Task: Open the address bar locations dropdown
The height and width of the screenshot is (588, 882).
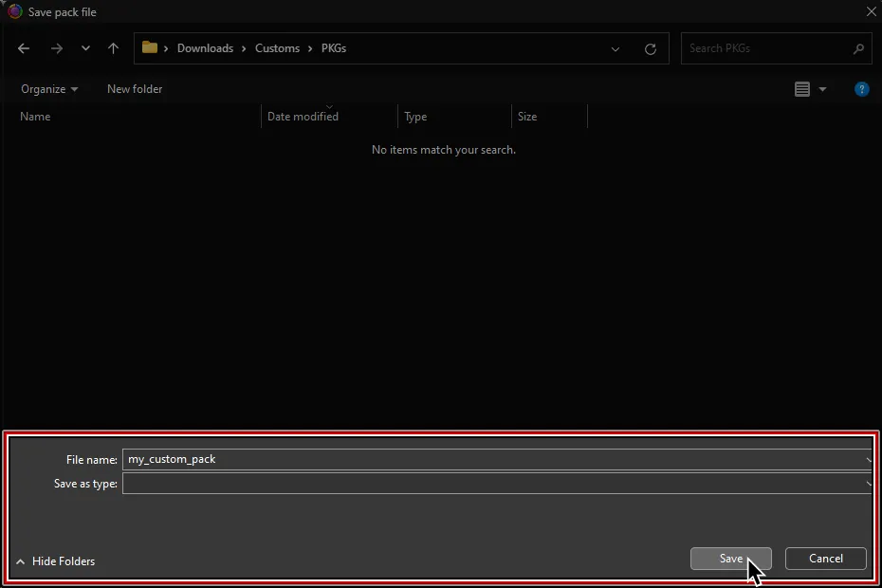Action: coord(616,48)
